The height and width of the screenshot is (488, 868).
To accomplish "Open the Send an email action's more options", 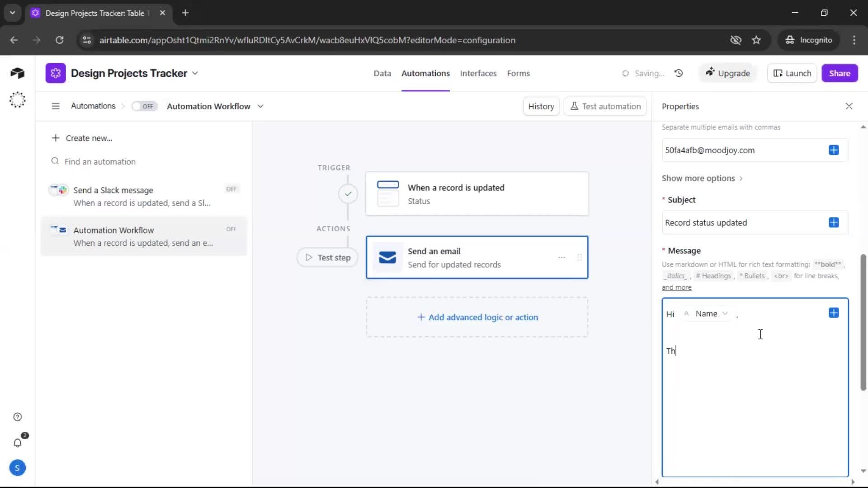I will 561,258.
